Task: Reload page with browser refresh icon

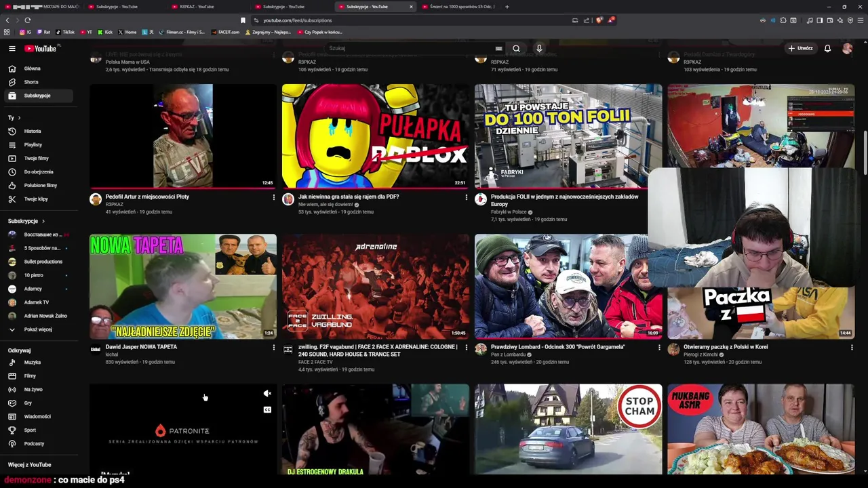Action: (x=27, y=20)
